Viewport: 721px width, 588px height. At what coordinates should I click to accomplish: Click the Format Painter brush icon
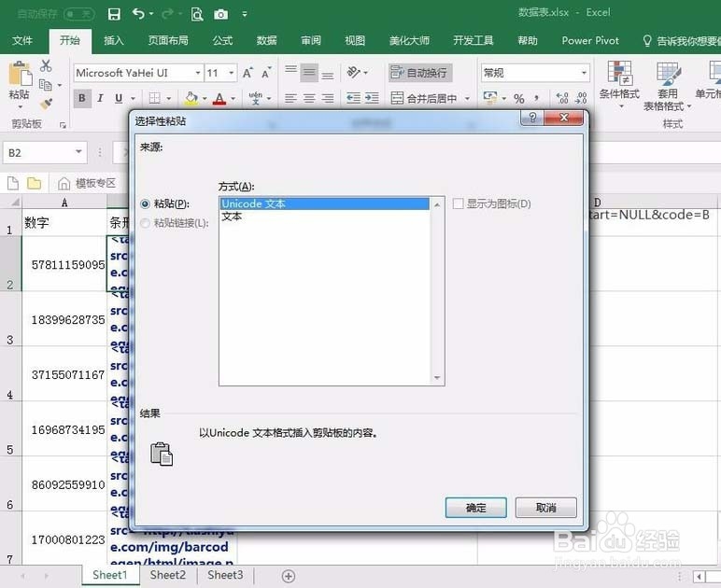pos(46,104)
